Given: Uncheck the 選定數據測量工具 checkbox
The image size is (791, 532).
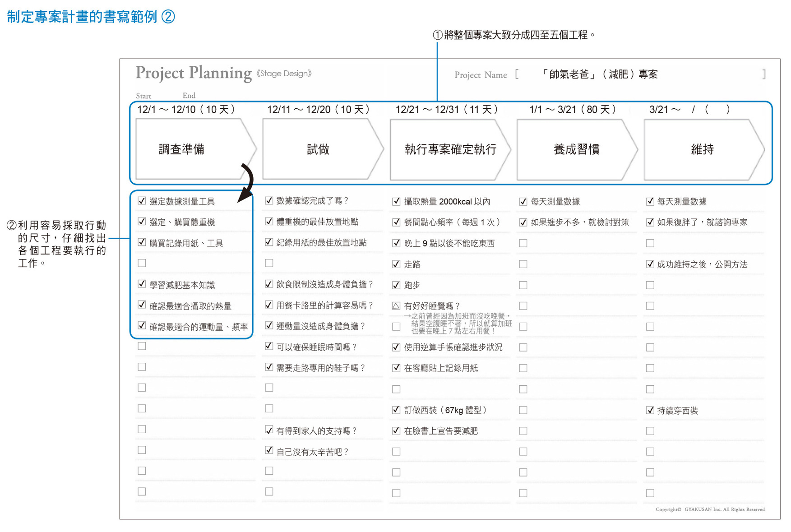Looking at the screenshot, I should tap(142, 201).
